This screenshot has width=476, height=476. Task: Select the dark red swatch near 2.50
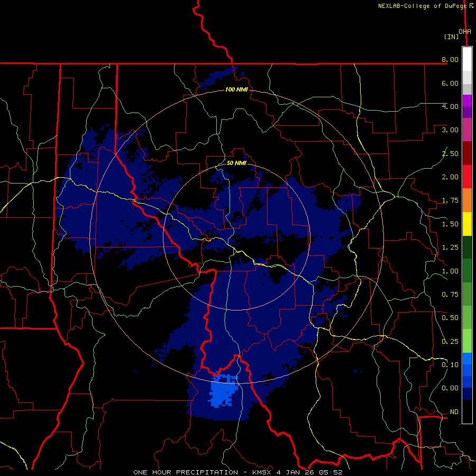point(467,153)
